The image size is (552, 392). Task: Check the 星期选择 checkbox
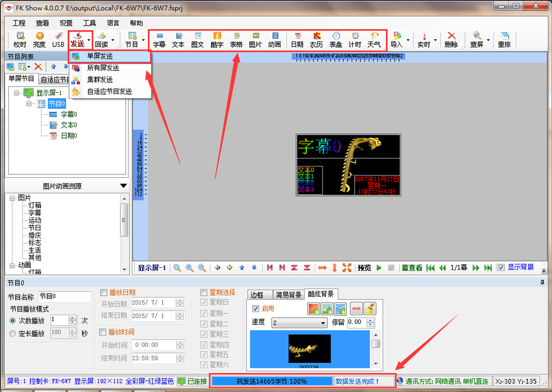coord(203,292)
